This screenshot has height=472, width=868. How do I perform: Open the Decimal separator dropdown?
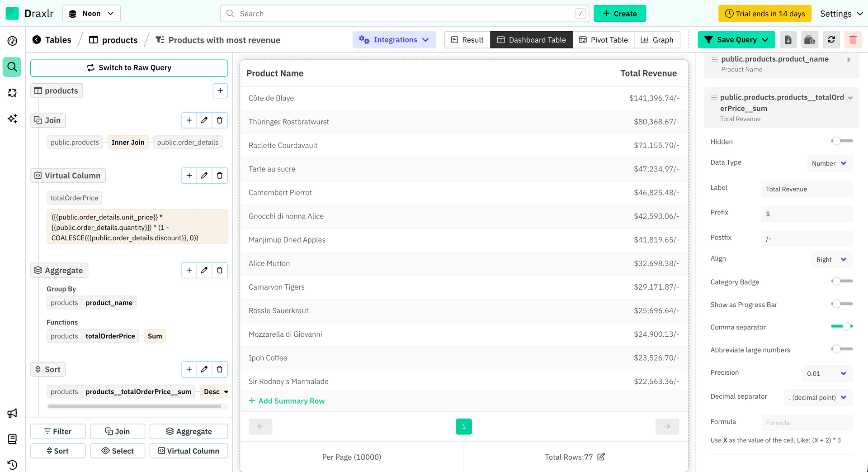(x=818, y=397)
